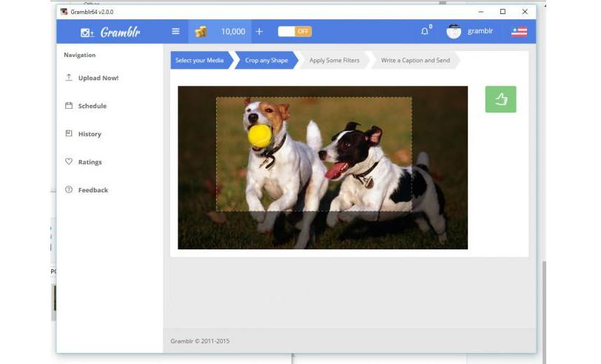Maximize the Gramblr64 window
Viewport: 601px width, 364px height.
(x=503, y=12)
